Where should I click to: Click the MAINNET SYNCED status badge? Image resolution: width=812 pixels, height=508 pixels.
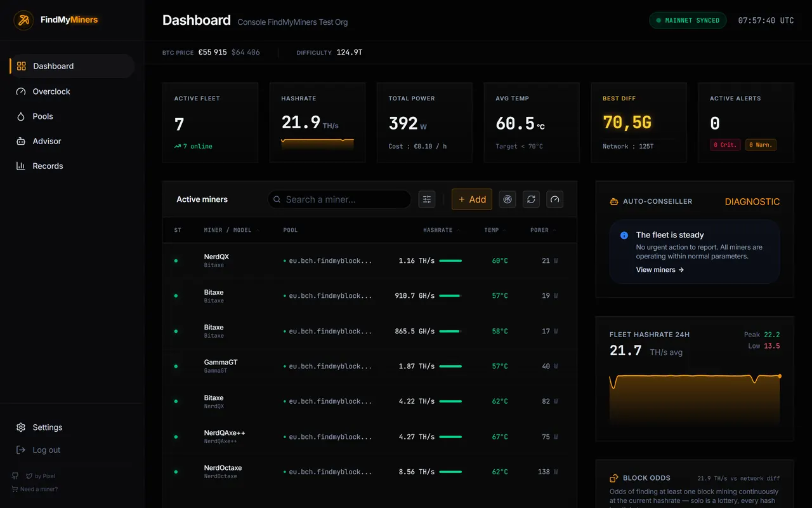tap(688, 20)
